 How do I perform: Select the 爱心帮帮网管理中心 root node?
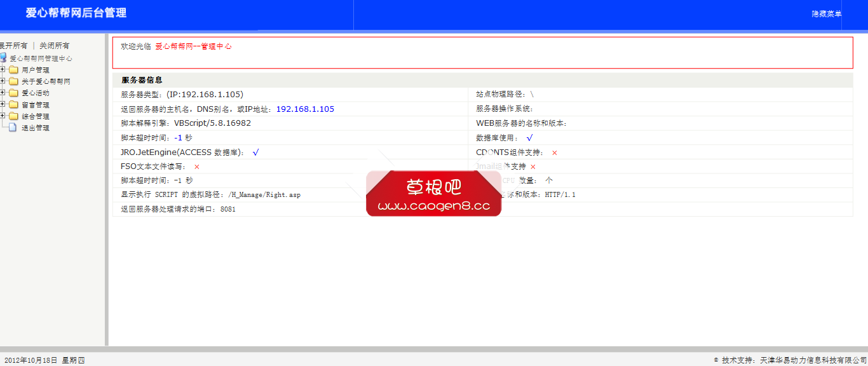pos(40,58)
